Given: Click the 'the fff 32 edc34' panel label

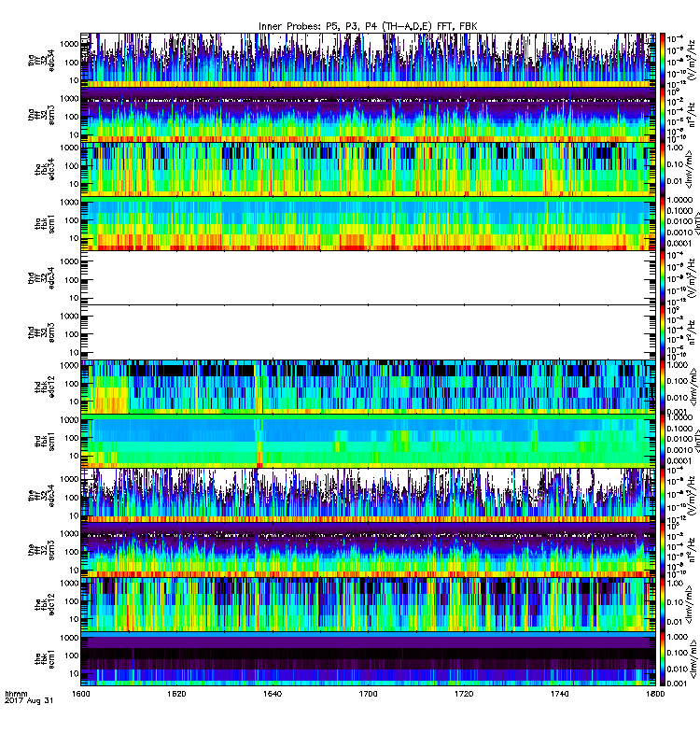Looking at the screenshot, I should 41,496.
